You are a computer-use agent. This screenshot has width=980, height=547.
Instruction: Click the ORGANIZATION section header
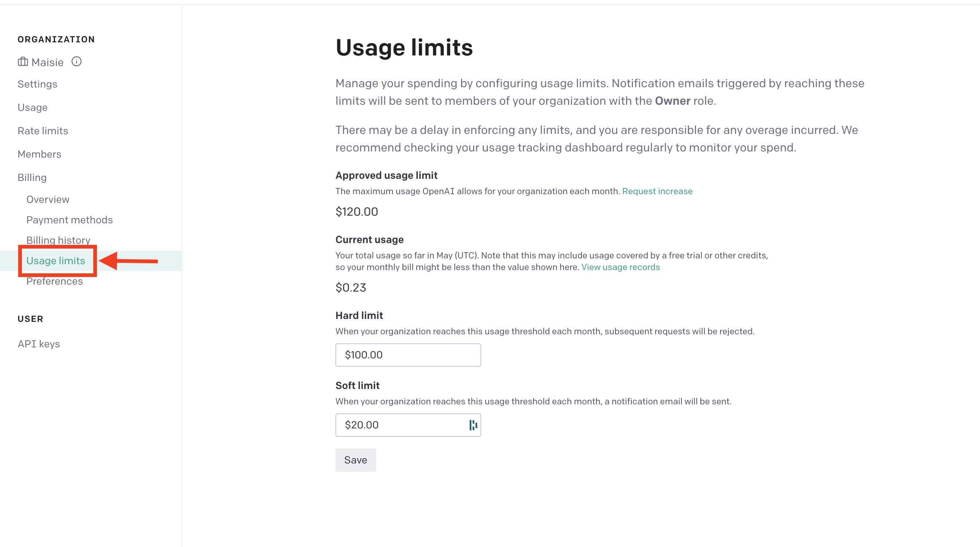tap(56, 39)
